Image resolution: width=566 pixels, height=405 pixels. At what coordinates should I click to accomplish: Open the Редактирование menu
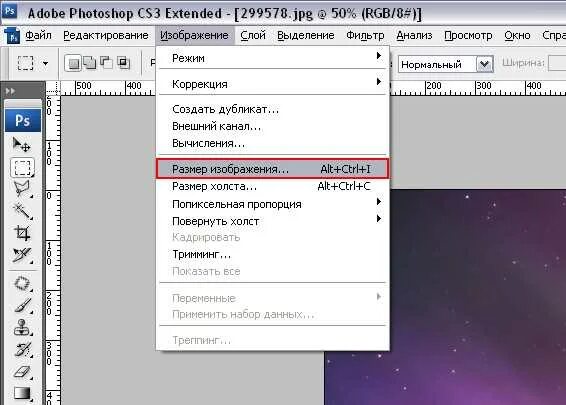point(106,35)
